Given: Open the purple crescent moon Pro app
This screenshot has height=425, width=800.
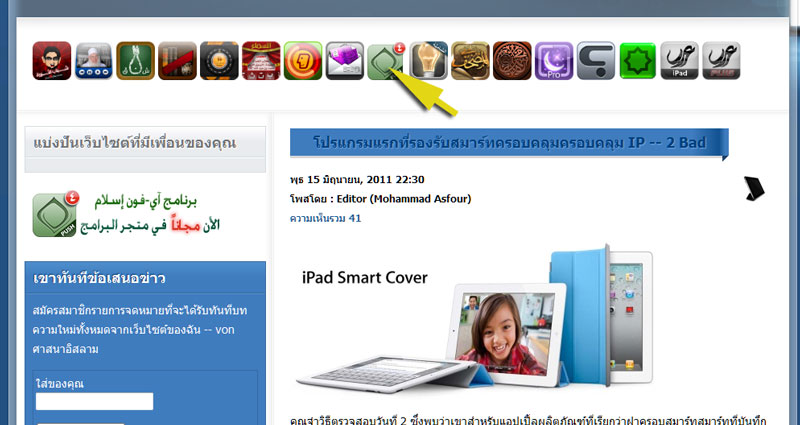Looking at the screenshot, I should (x=554, y=61).
